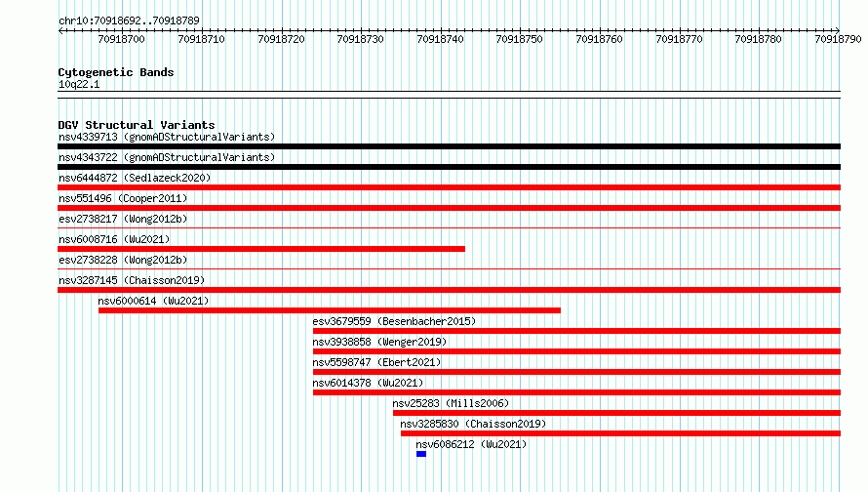Open nsv6014378 (Wu2021) label

(x=368, y=383)
